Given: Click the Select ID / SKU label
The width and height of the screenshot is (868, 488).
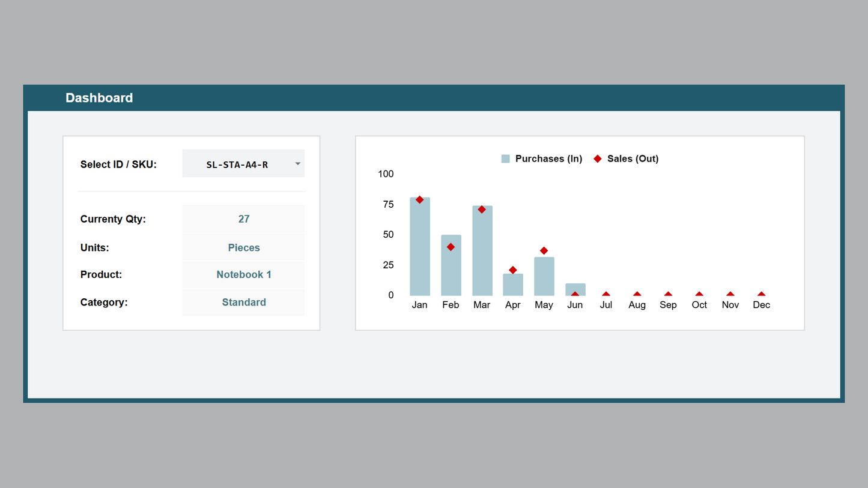Looking at the screenshot, I should (118, 164).
